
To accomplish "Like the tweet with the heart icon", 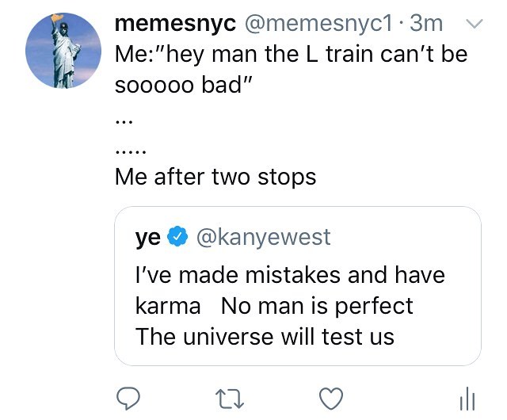I will coord(330,397).
